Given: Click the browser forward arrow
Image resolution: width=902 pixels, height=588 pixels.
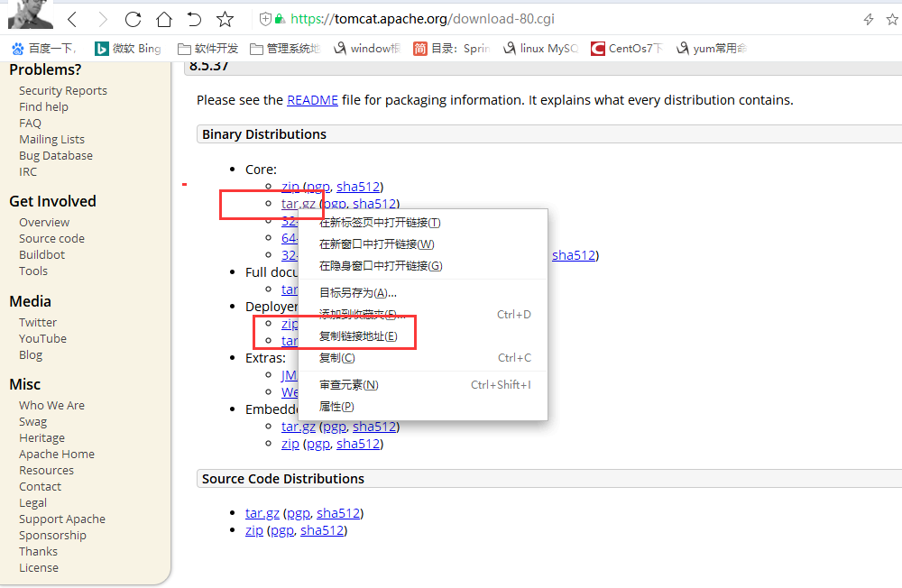Looking at the screenshot, I should pos(103,20).
